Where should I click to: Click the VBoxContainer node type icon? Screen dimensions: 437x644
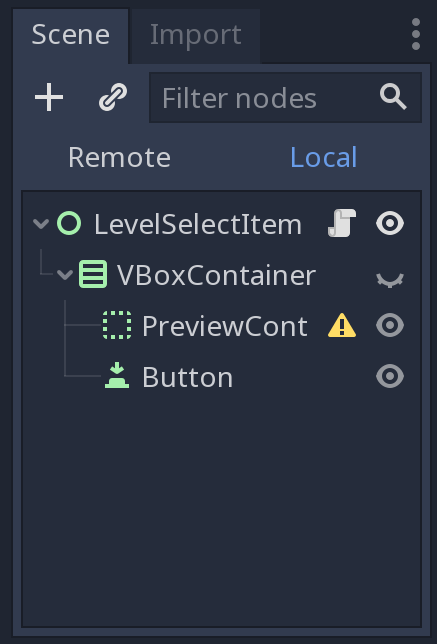coord(93,274)
